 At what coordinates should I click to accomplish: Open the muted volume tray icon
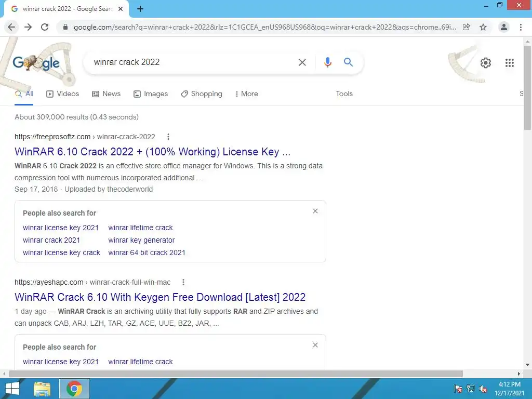[x=483, y=389]
